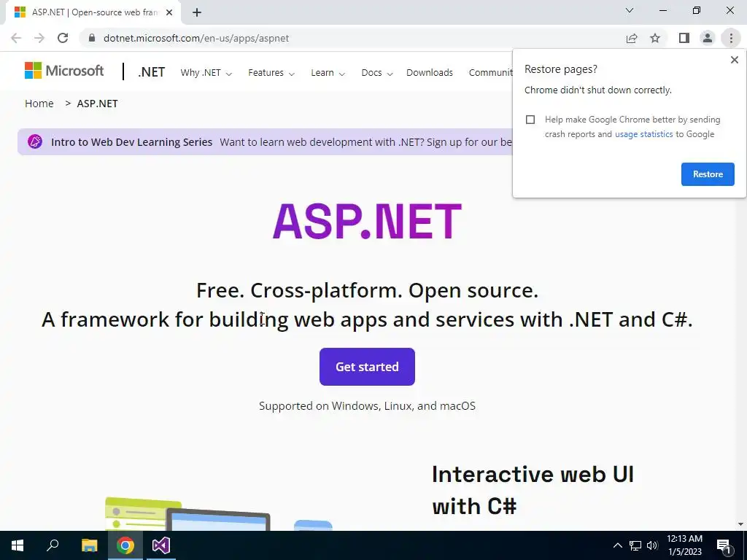Open the Community nav item
This screenshot has width=747, height=560.
pyautogui.click(x=491, y=73)
